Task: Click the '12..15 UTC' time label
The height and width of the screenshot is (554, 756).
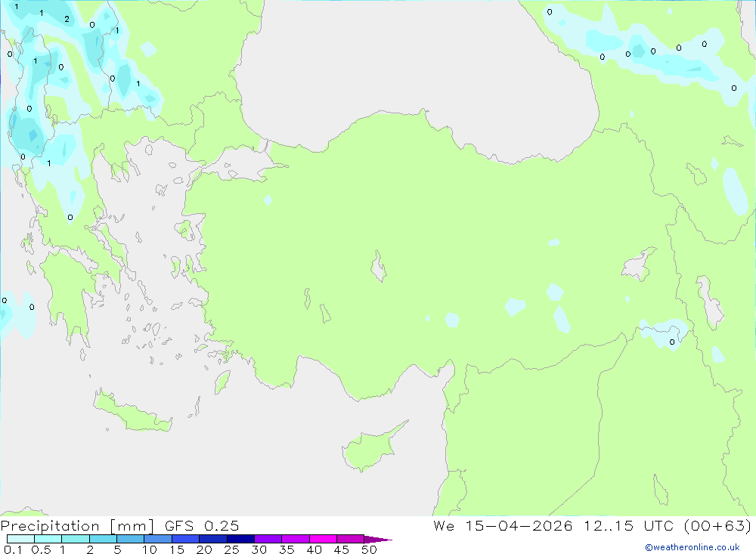Action: click(629, 525)
